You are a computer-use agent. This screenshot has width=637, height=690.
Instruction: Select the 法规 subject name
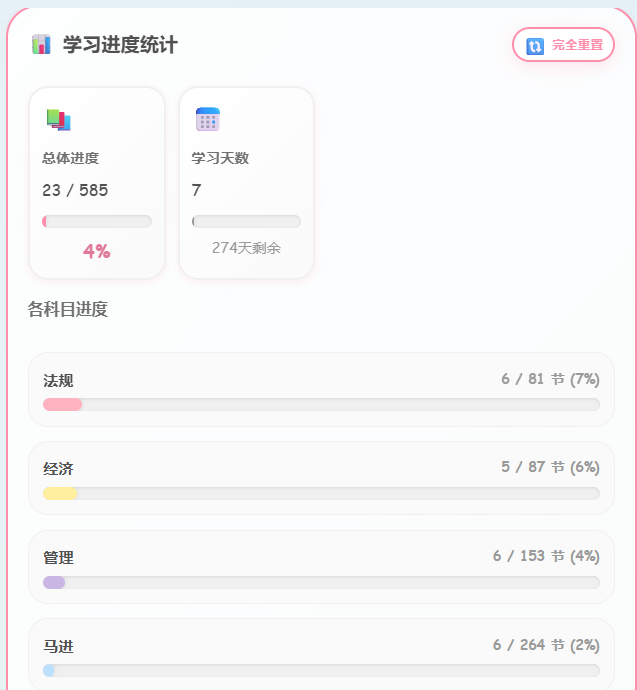58,380
